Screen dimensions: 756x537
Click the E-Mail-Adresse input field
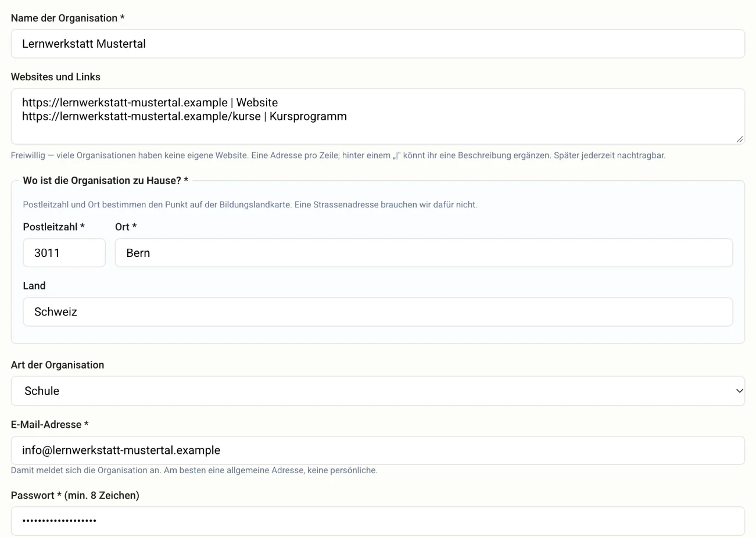click(x=378, y=450)
